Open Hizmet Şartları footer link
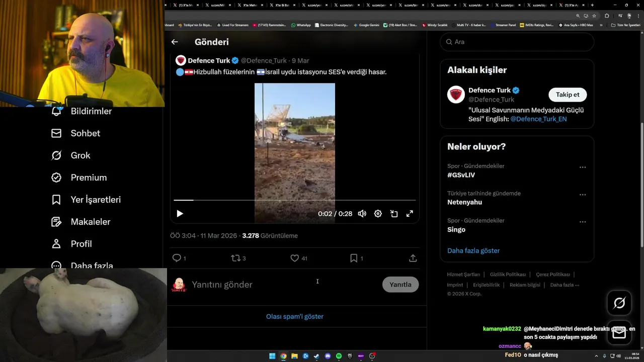Viewport: 644px width, 362px height. point(463,275)
